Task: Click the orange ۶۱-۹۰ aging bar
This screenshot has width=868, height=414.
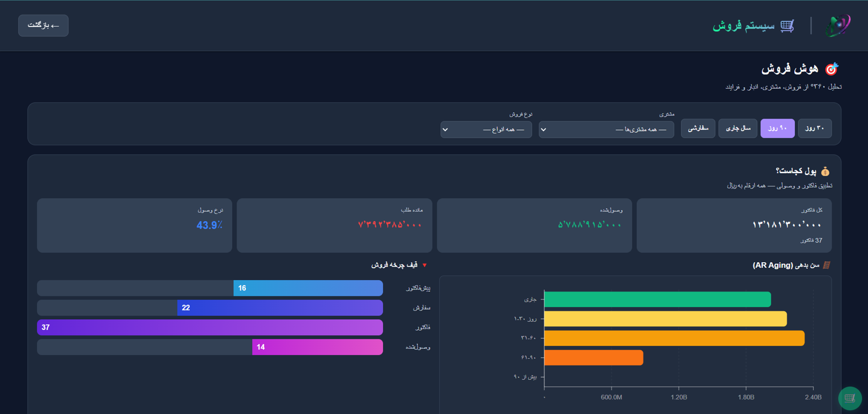Action: pyautogui.click(x=593, y=358)
